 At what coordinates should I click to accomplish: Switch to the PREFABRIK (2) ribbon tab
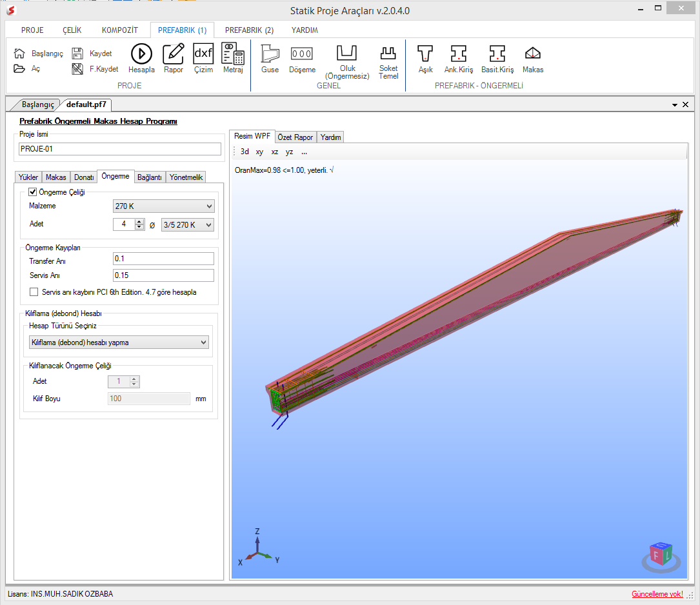click(249, 30)
